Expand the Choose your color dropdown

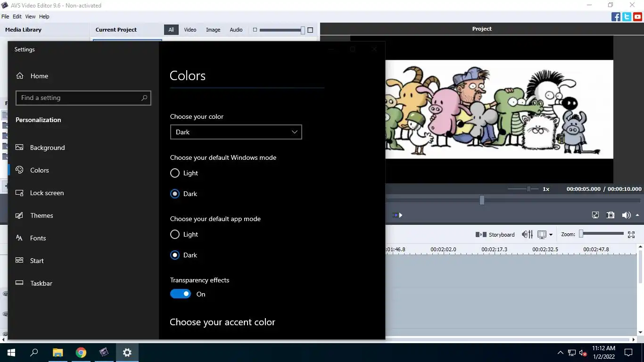point(236,132)
